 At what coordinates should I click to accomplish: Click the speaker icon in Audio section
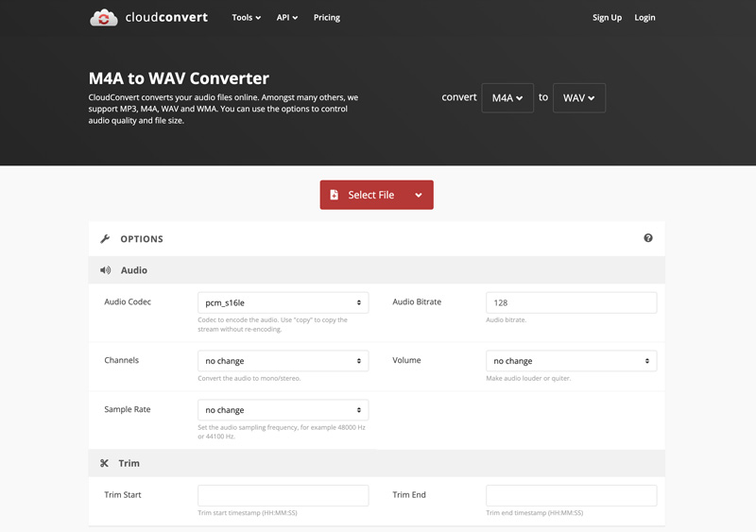point(105,270)
